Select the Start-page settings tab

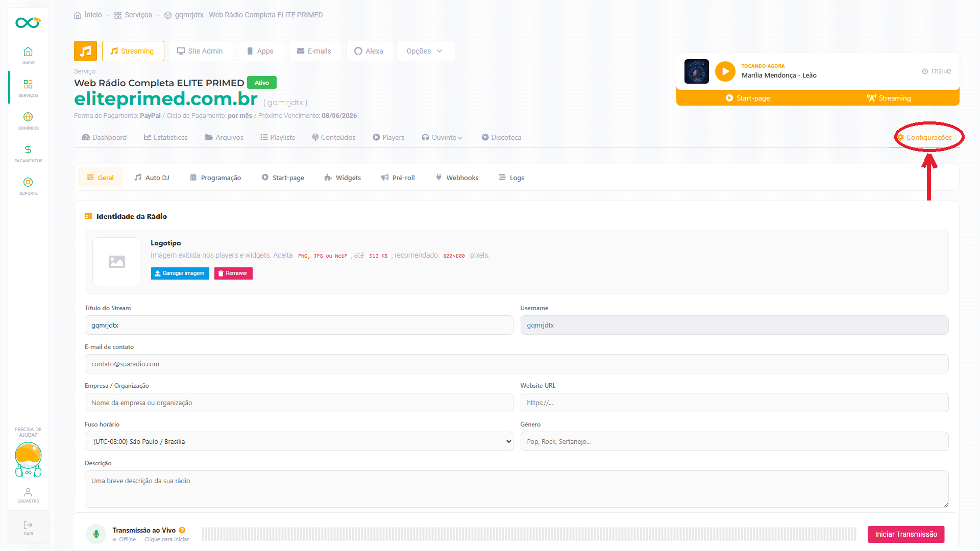click(283, 178)
